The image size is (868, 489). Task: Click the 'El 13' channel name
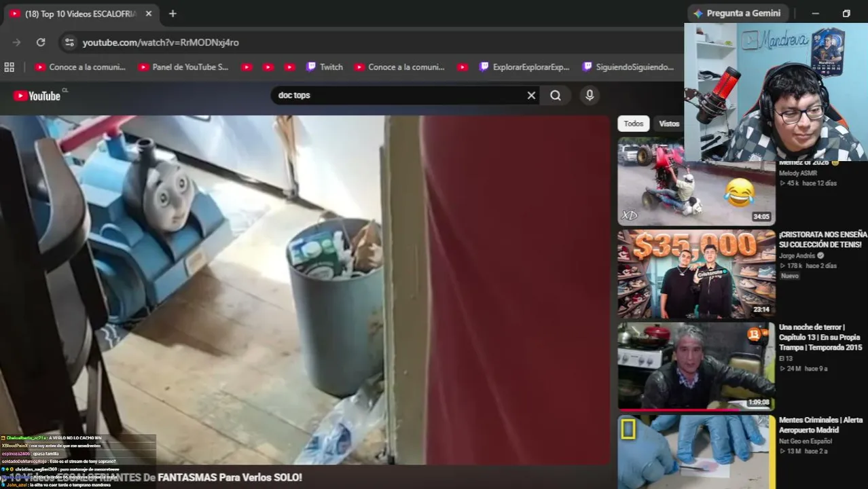point(786,359)
